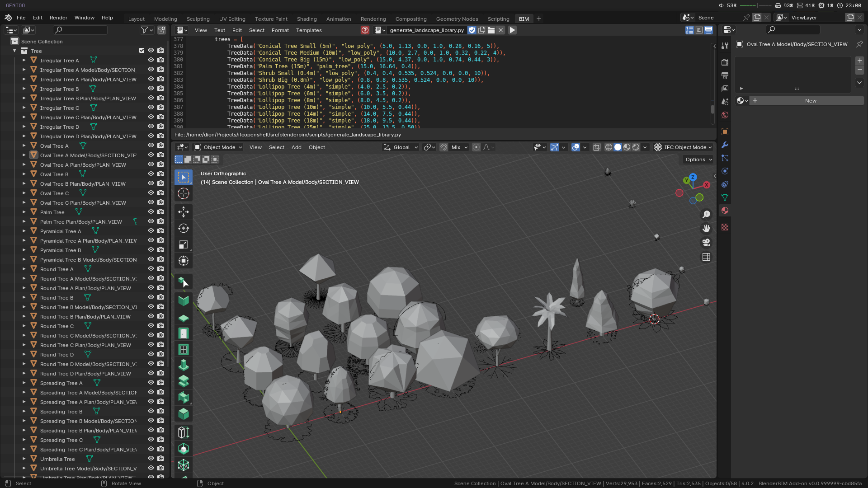Open shading options dropdown arrow
Image resolution: width=868 pixels, height=488 pixels.
click(645, 147)
